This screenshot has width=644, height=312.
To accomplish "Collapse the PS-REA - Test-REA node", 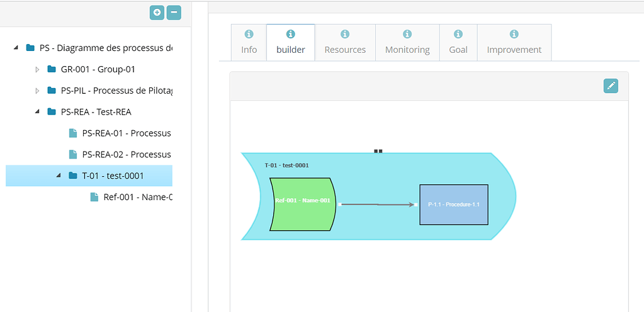I will [37, 112].
